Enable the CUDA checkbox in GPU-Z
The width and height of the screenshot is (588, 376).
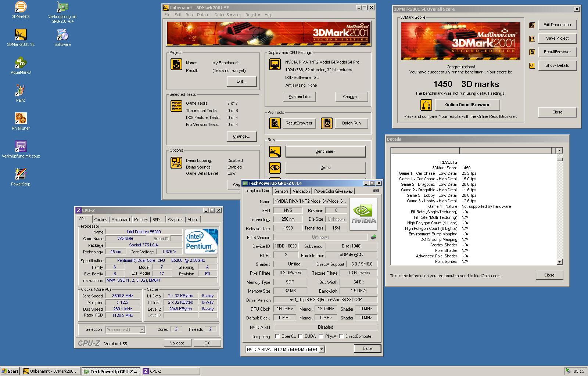[300, 336]
